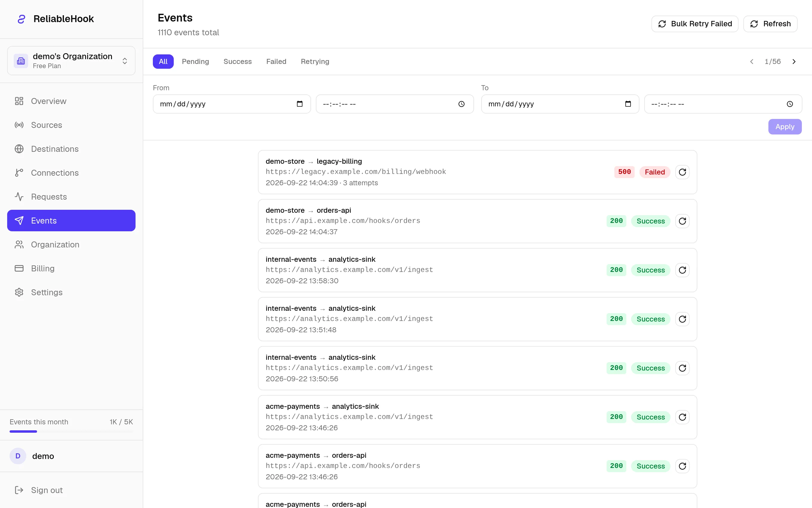Refresh the events list
Image resolution: width=812 pixels, height=508 pixels.
pos(770,24)
